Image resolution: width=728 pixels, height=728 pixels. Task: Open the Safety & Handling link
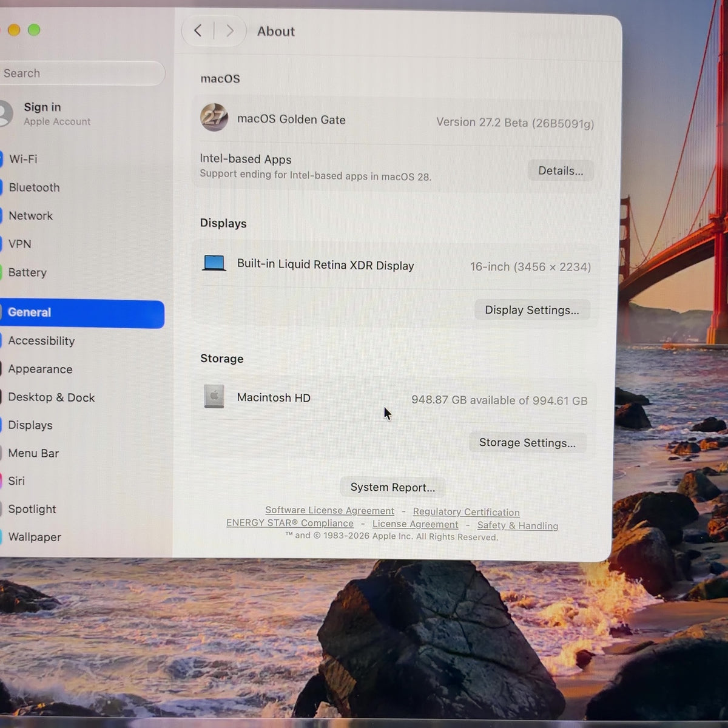pos(517,525)
